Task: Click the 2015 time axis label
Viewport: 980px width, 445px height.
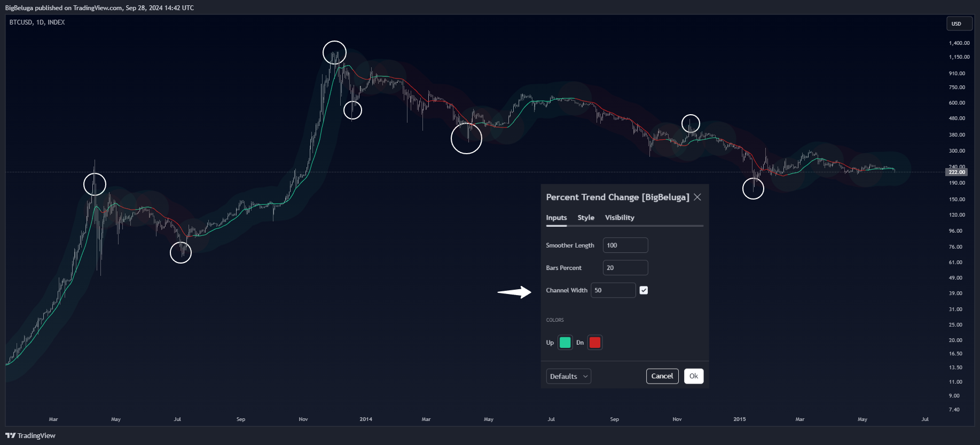Action: click(x=740, y=419)
